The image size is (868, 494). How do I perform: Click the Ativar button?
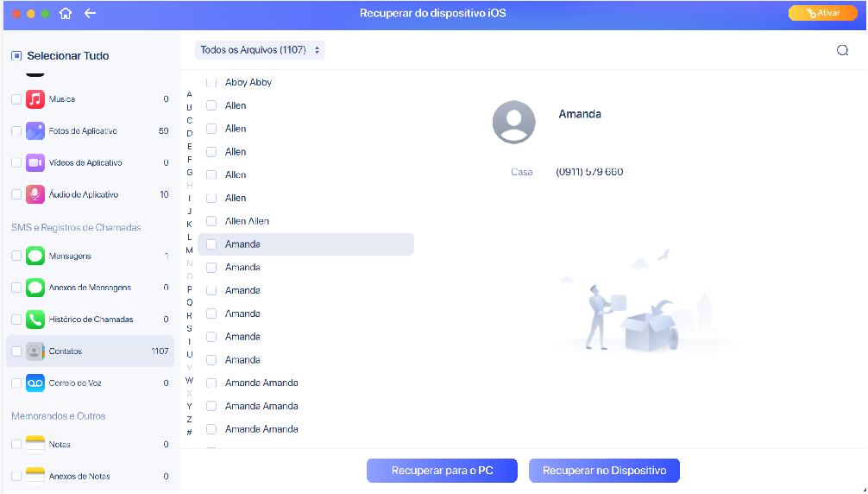click(822, 13)
